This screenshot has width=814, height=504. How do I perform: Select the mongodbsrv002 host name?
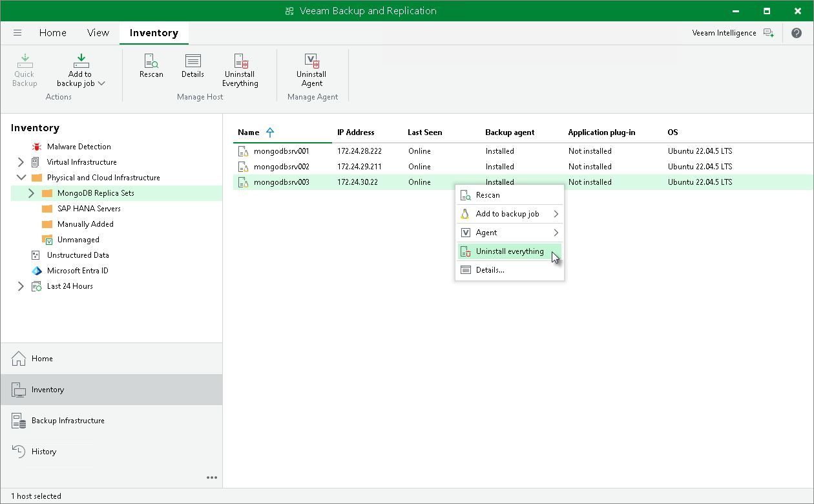click(x=282, y=167)
